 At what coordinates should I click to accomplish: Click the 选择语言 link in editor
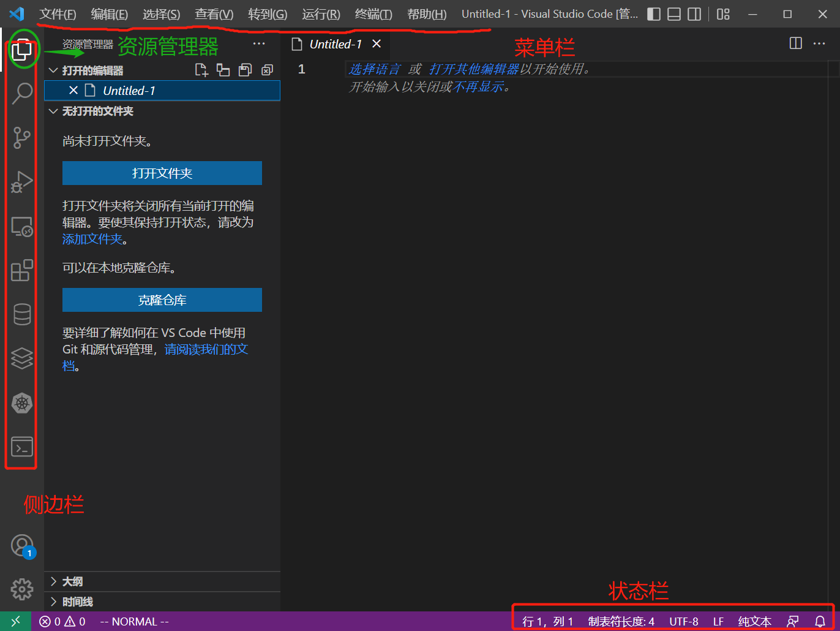coord(375,69)
